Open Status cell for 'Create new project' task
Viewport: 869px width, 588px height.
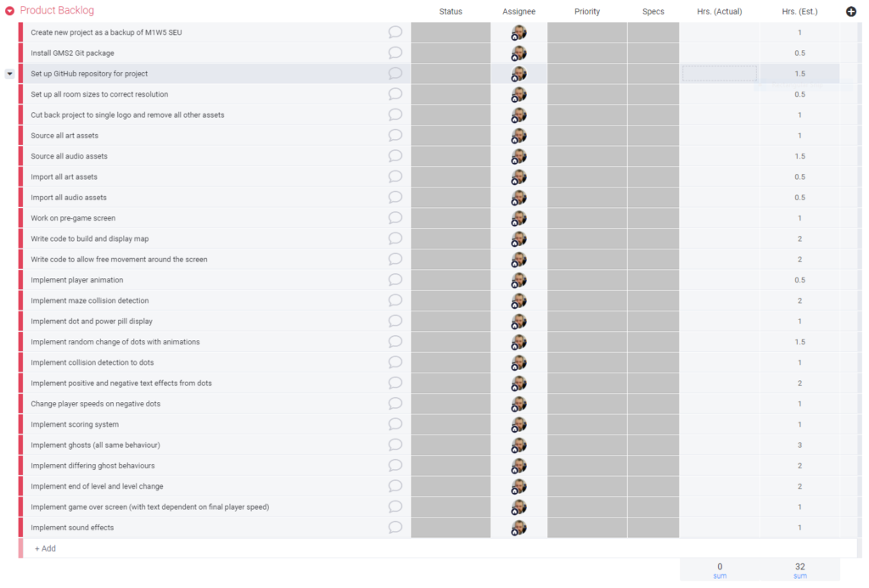click(x=451, y=32)
